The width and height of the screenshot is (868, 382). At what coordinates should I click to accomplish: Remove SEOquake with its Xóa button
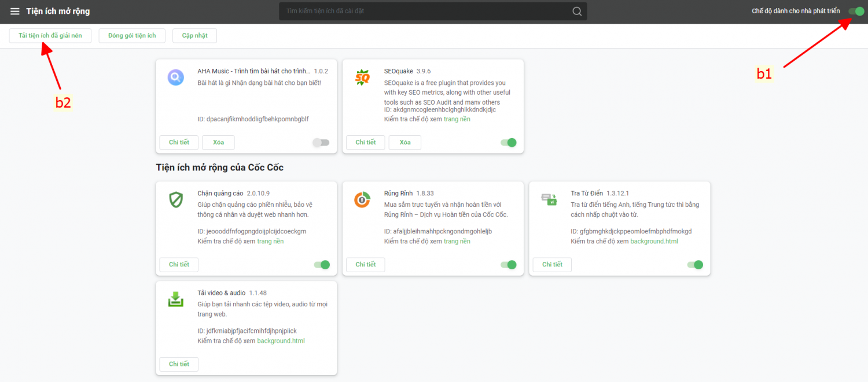click(x=404, y=143)
